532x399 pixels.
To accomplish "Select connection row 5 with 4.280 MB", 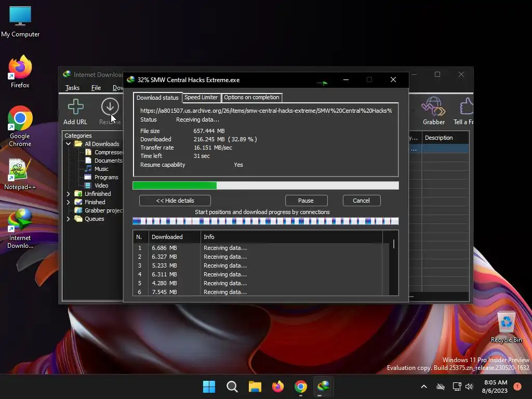I will pos(261,283).
